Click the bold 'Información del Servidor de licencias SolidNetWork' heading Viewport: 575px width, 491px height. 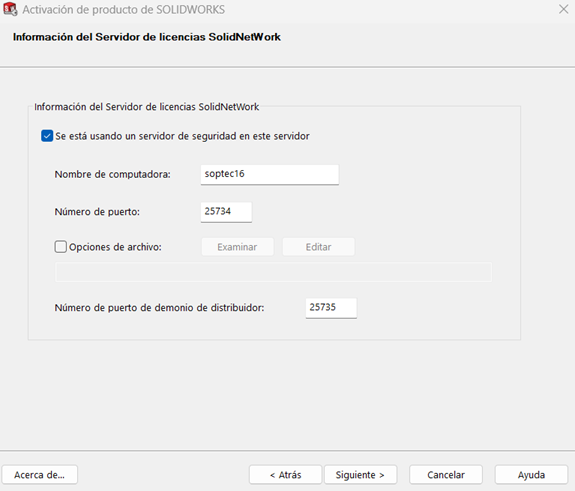pyautogui.click(x=147, y=37)
